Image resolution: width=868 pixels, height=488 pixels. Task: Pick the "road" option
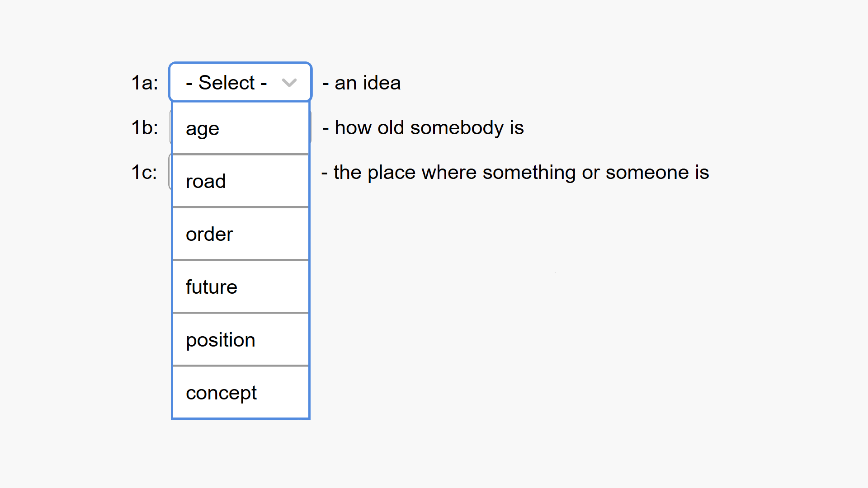click(240, 181)
